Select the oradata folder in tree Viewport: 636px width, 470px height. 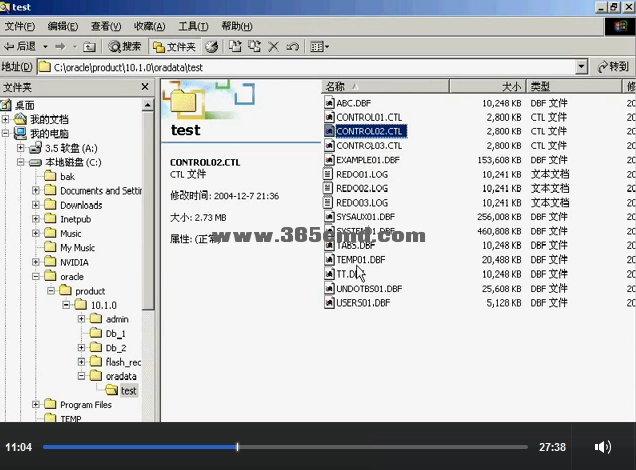pos(121,376)
